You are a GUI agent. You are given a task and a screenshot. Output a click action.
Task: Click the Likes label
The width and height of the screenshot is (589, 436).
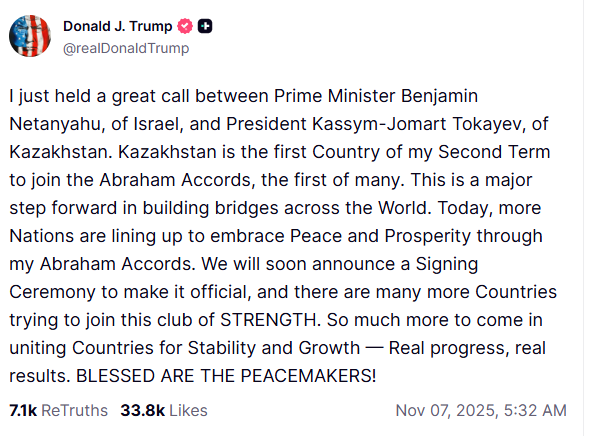(188, 410)
